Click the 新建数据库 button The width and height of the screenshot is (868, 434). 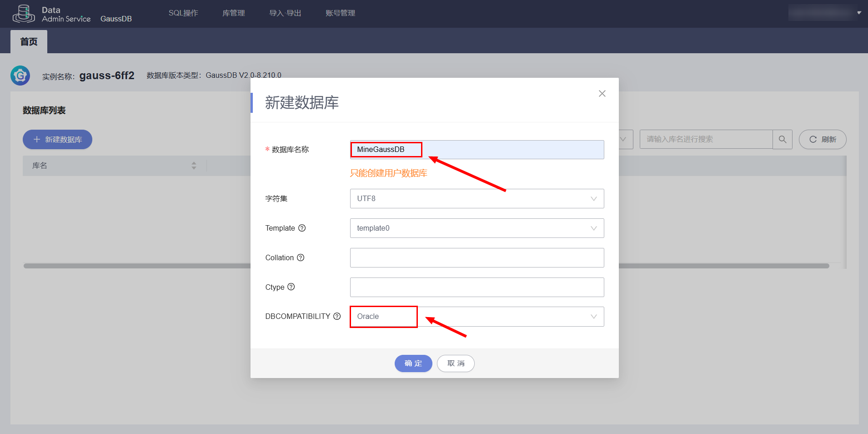[x=57, y=140]
